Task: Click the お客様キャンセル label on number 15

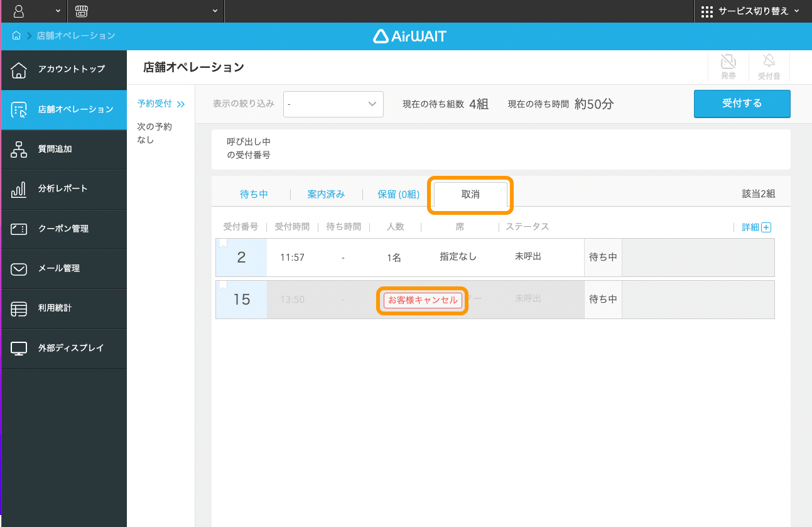Action: (422, 300)
